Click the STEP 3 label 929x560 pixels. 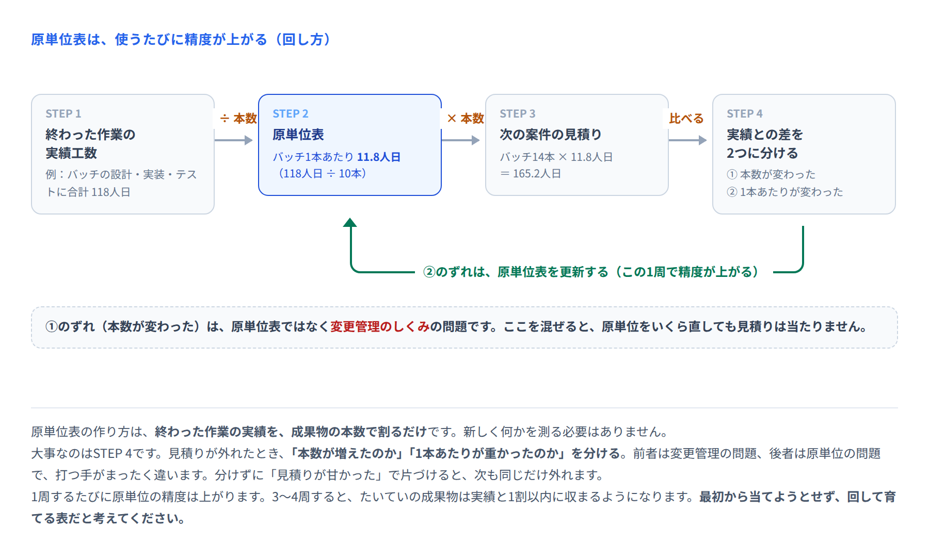[x=517, y=114]
